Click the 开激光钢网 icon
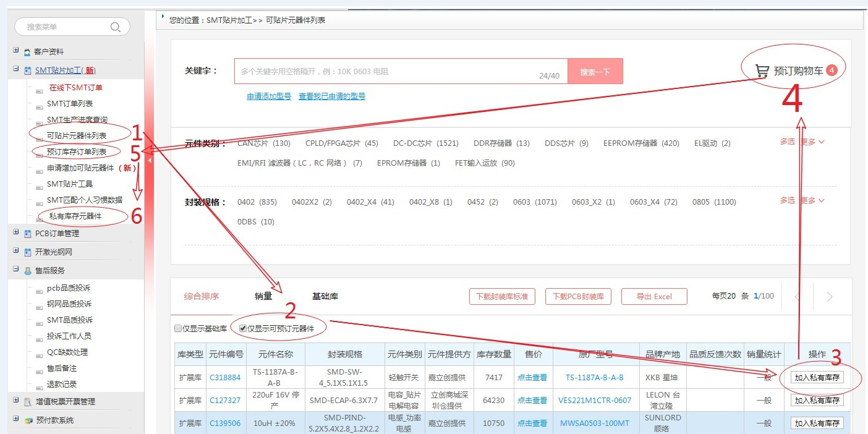This screenshot has height=434, width=868. (x=28, y=252)
